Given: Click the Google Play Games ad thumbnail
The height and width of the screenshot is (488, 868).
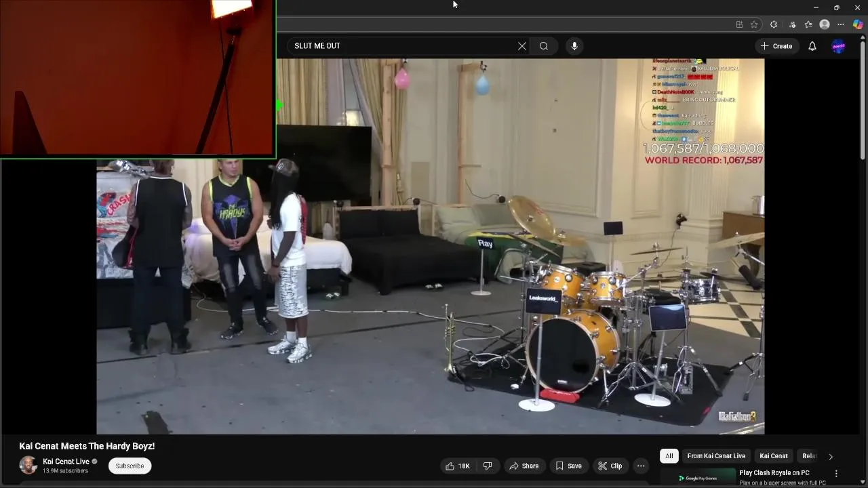Looking at the screenshot, I should click(698, 477).
